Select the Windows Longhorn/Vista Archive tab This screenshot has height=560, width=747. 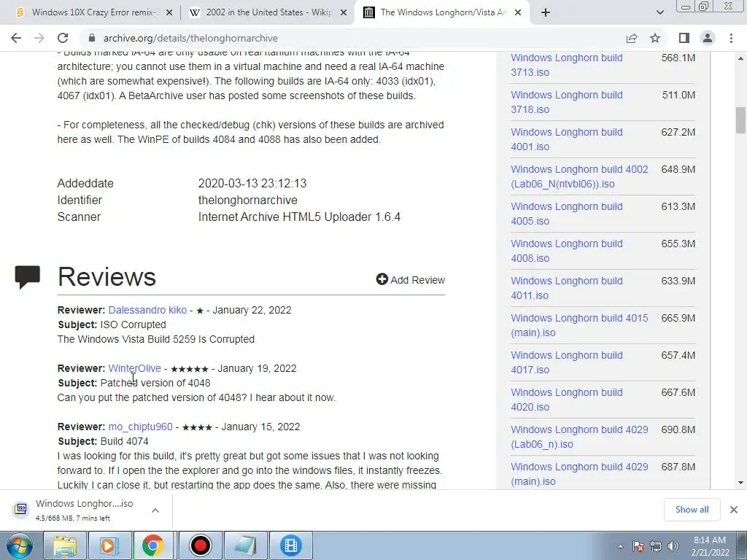442,12
